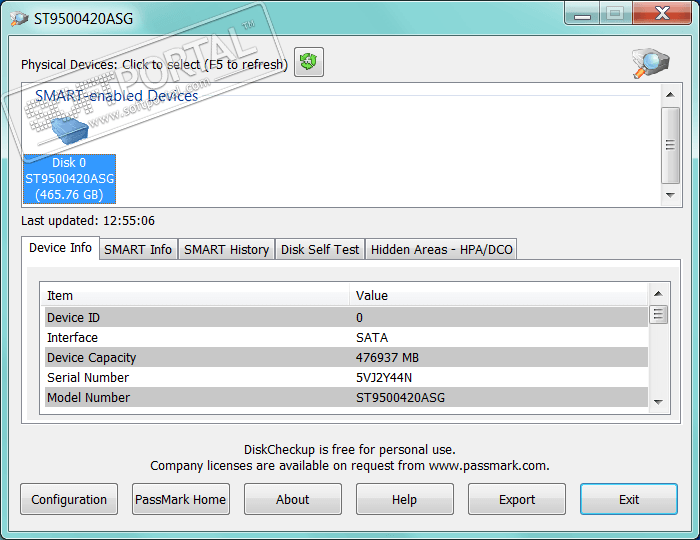Click the DiskCheckup magnifier logo icon
Image resolution: width=700 pixels, height=540 pixels.
tap(650, 63)
